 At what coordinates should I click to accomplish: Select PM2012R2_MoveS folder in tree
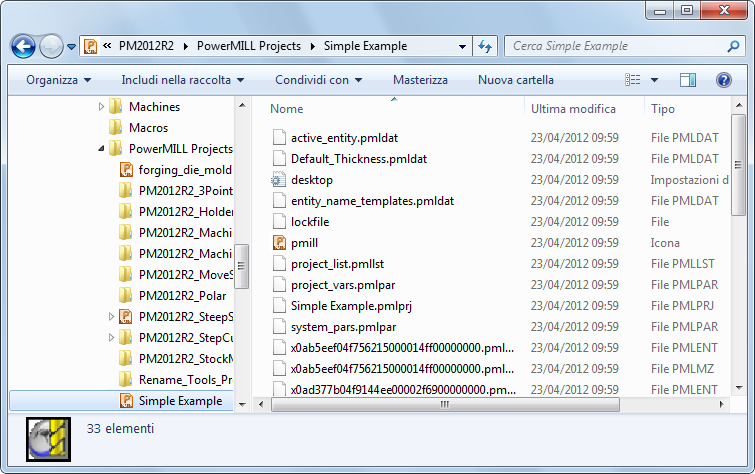pyautogui.click(x=186, y=275)
